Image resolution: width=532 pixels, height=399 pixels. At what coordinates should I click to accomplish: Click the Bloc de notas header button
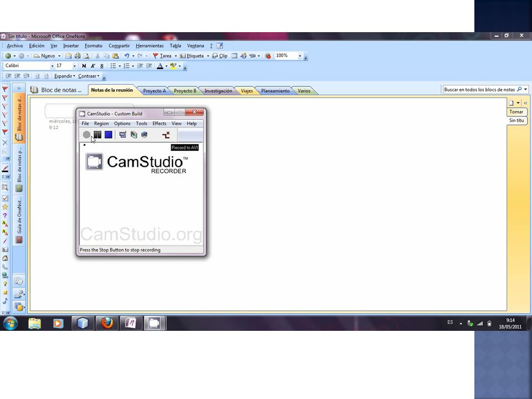click(56, 90)
